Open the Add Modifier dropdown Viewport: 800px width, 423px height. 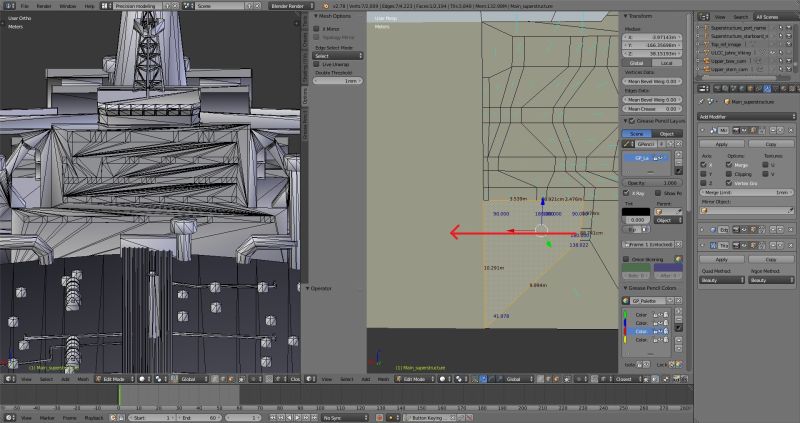click(746, 117)
